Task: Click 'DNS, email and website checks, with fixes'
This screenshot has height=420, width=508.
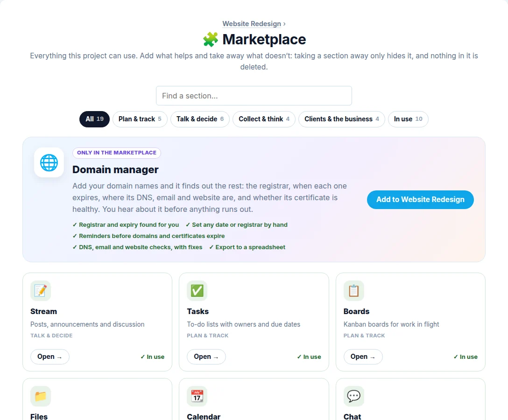Action: [x=137, y=247]
